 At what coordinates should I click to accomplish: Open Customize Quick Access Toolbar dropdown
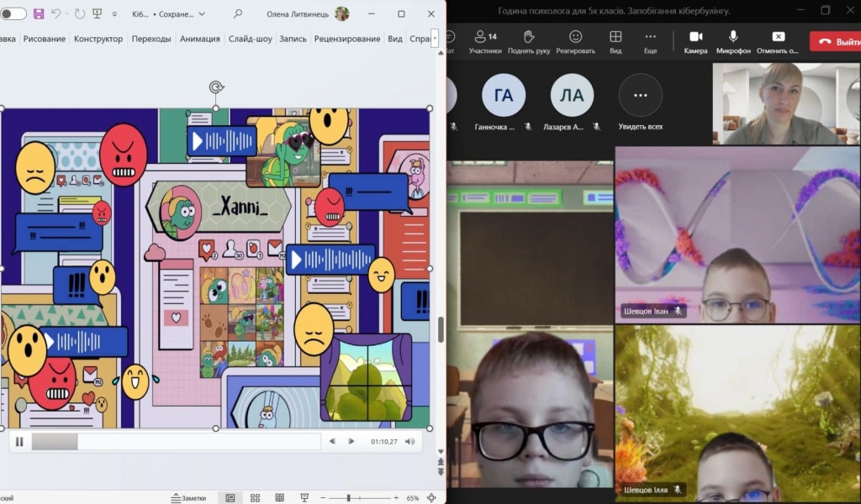[115, 14]
